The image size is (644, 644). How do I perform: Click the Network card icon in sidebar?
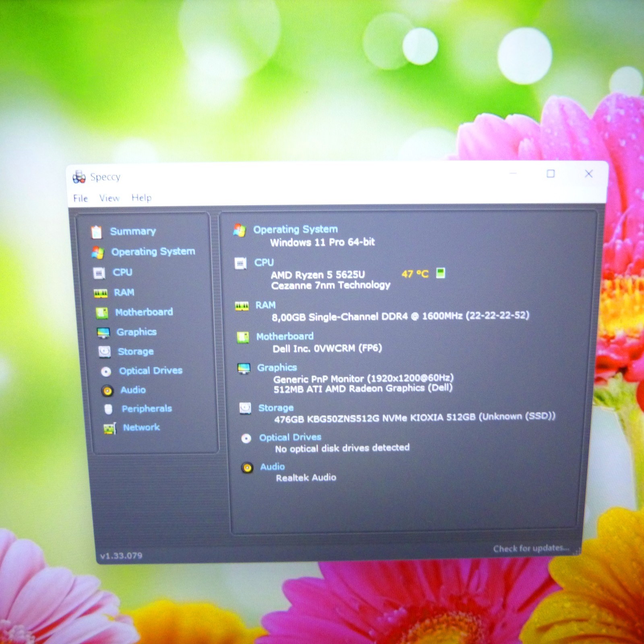click(110, 429)
